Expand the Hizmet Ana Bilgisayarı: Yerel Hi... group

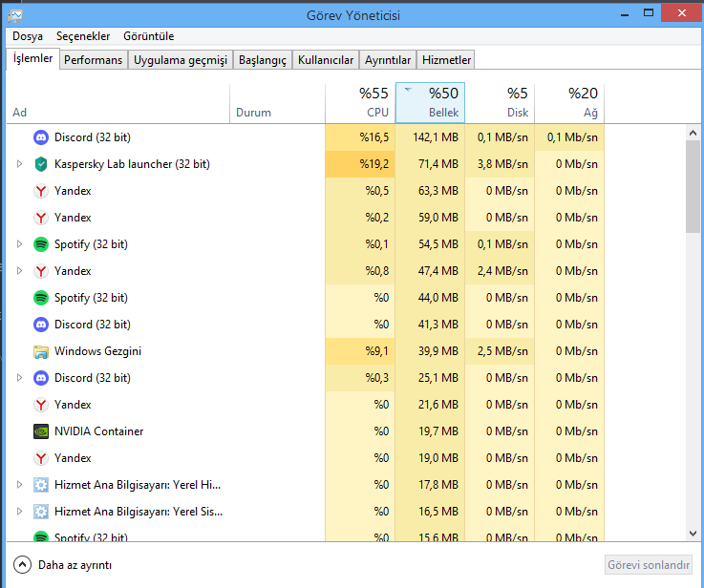(x=19, y=485)
